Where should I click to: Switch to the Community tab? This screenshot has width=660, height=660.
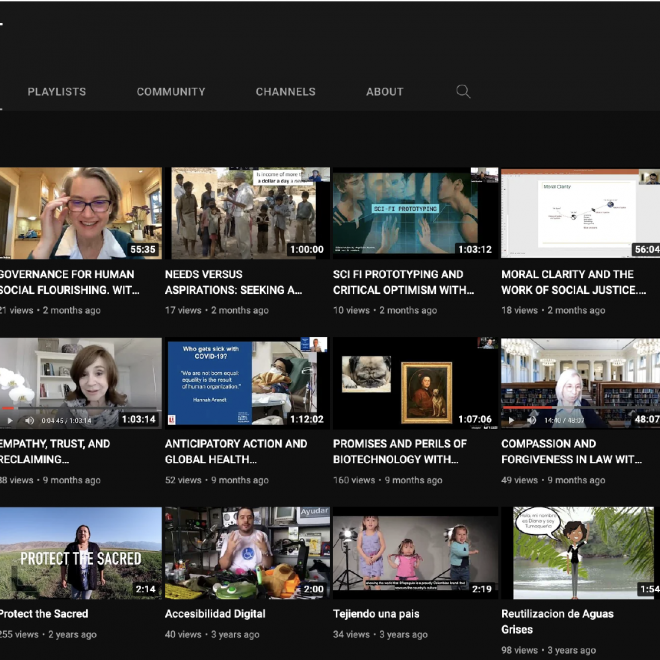point(171,92)
